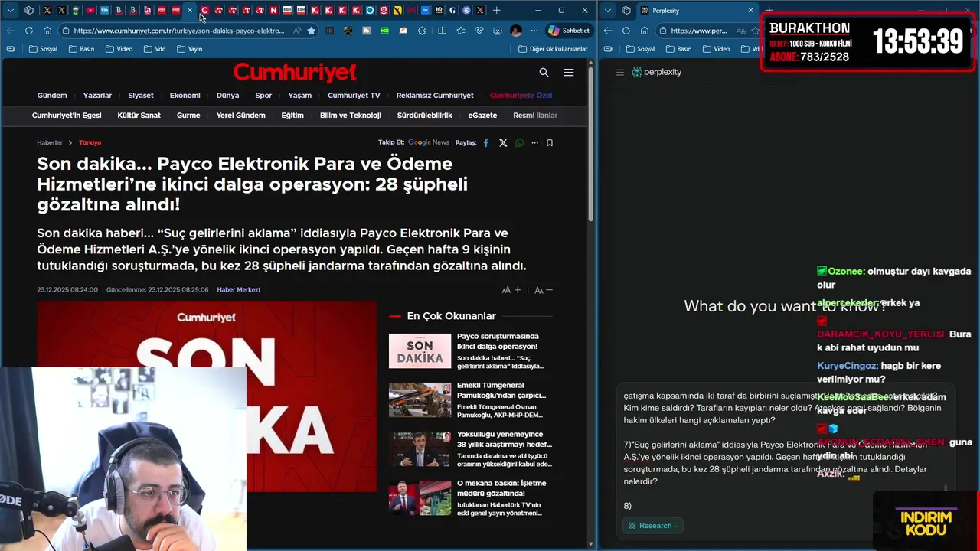Reload the Cumhuriyet page
Screen dimensions: 980x551
point(29,31)
